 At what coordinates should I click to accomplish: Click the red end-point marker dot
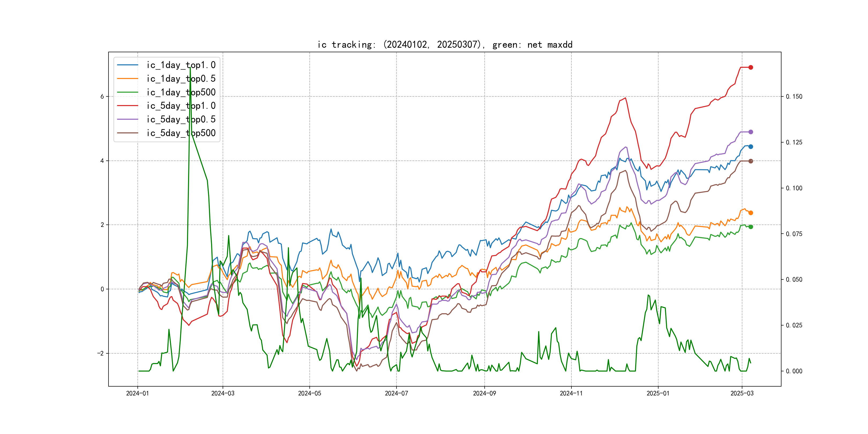pos(751,68)
